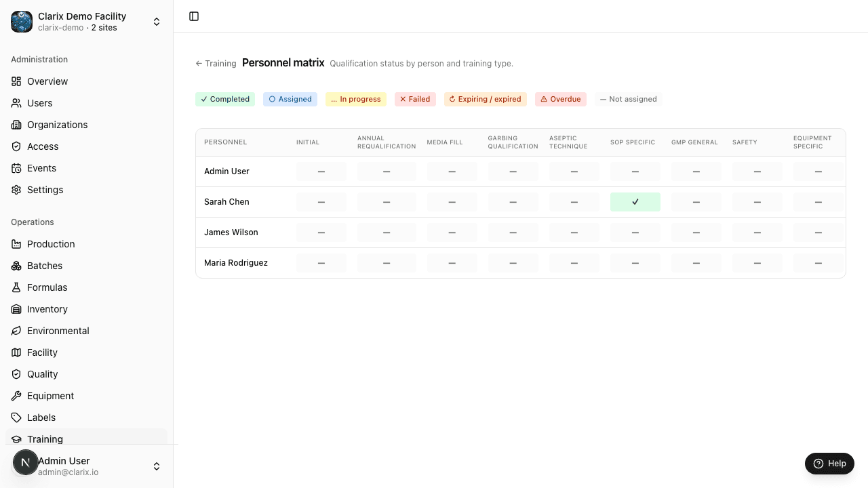Toggle the In progress legend chip
This screenshot has height=488, width=868.
coord(356,99)
